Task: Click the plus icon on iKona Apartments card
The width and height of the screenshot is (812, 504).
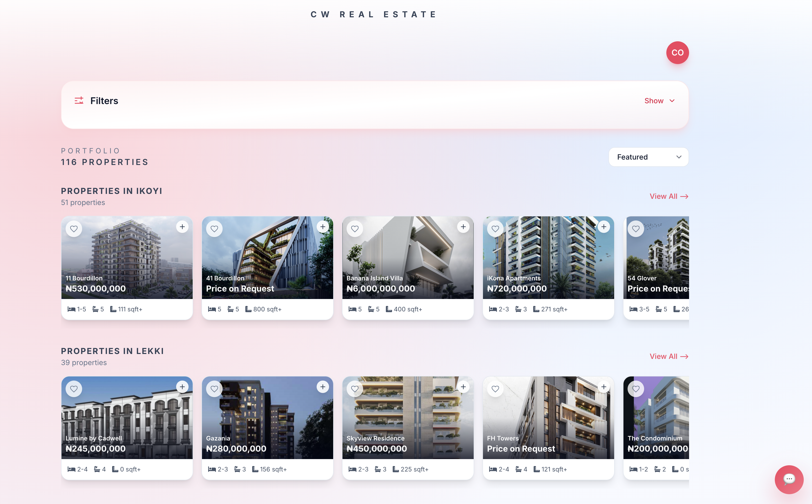Action: [x=604, y=226]
